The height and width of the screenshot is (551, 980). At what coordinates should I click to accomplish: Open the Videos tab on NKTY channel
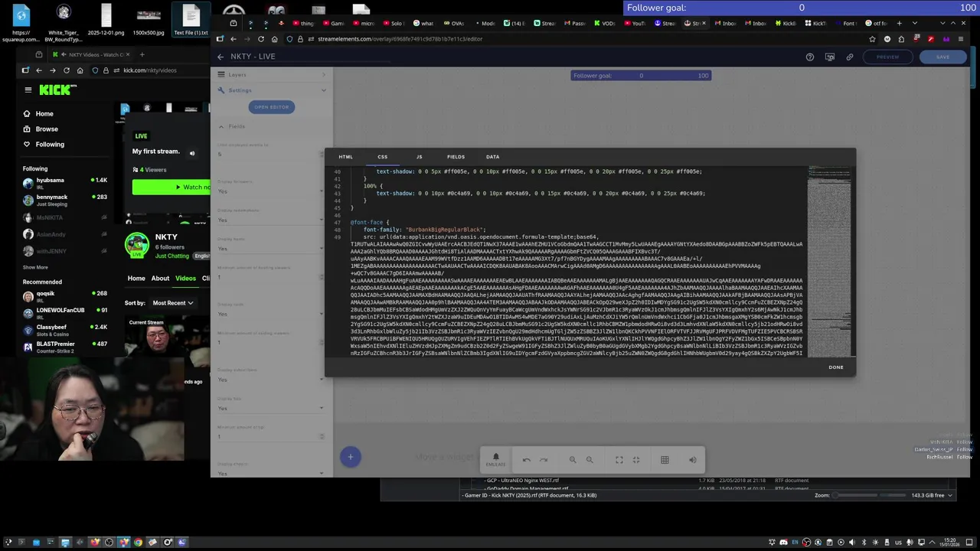[185, 279]
